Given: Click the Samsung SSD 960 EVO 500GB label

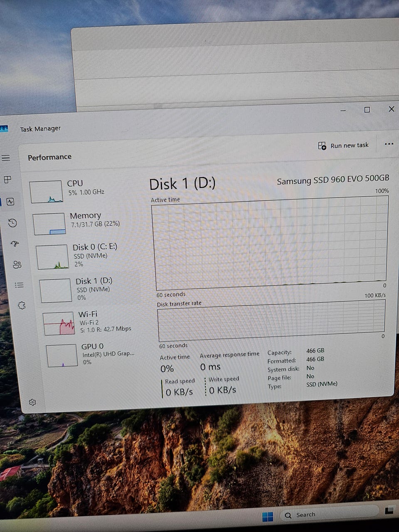Looking at the screenshot, I should (x=333, y=179).
